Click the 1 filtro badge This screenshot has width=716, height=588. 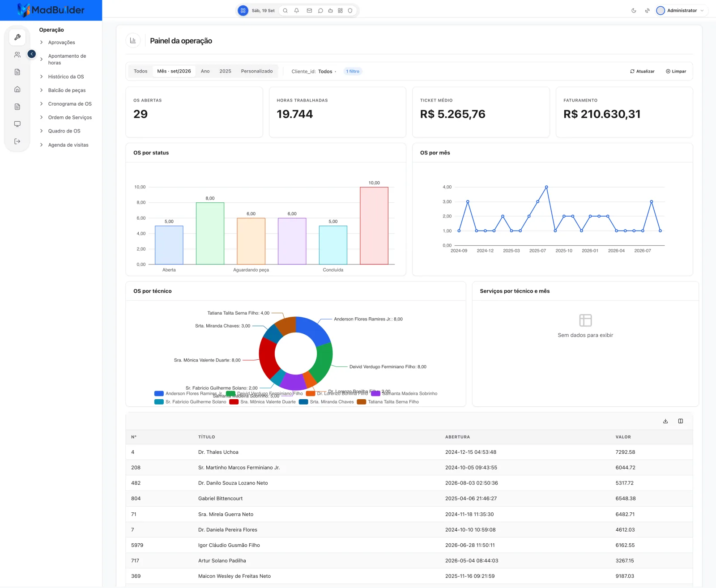click(353, 71)
